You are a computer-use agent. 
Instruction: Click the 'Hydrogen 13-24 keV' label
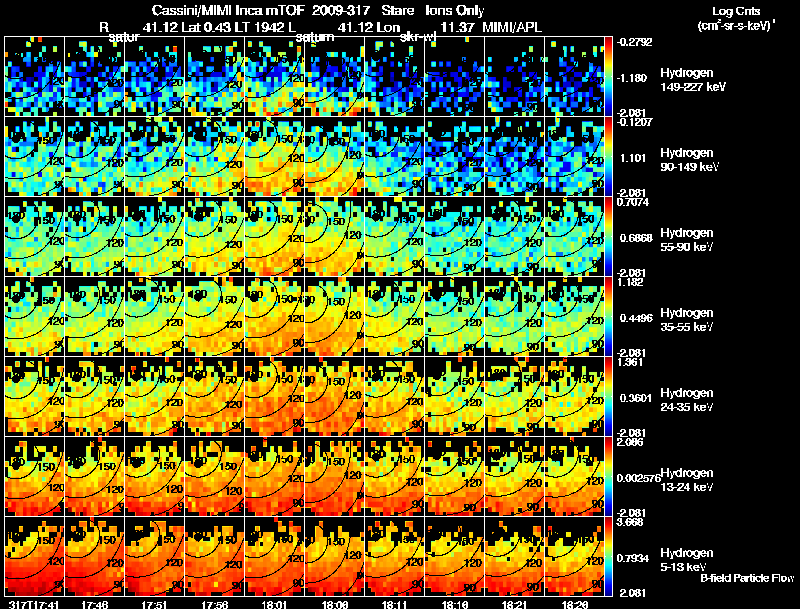[687, 480]
